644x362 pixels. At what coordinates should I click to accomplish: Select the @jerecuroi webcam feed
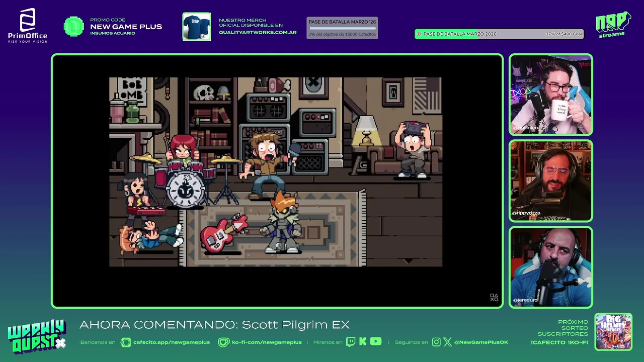[x=551, y=267]
